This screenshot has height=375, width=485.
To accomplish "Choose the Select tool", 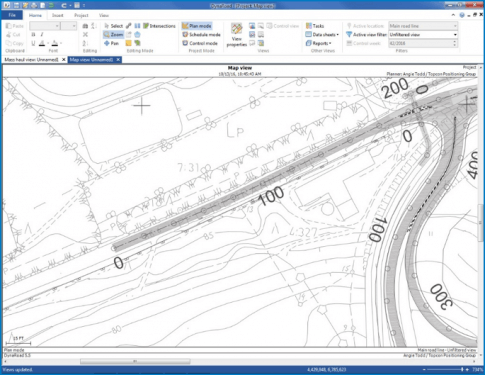I will (113, 26).
